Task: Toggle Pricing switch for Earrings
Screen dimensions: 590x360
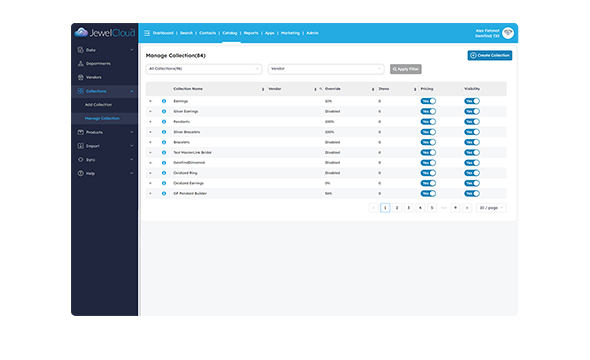Action: click(428, 101)
